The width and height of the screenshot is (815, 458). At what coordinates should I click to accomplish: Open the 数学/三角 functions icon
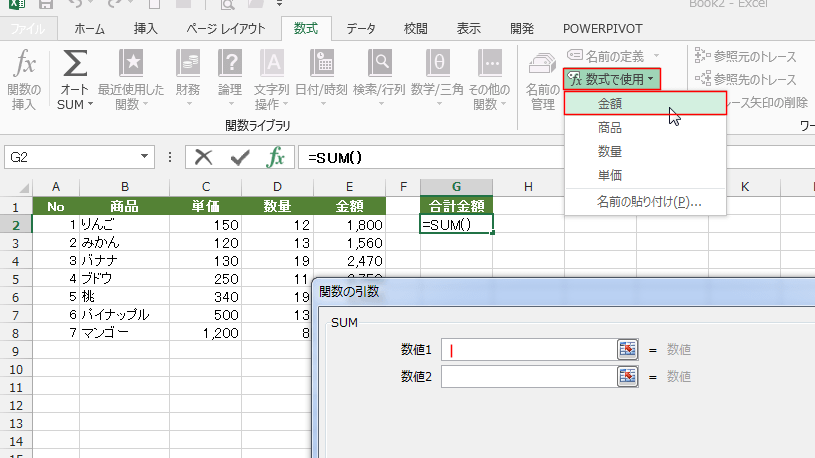click(x=436, y=66)
